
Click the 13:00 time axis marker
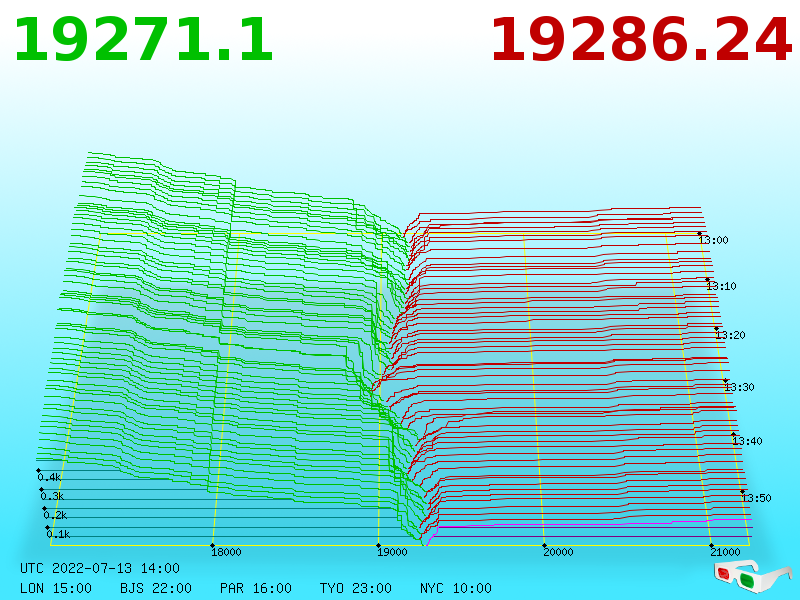pos(713,240)
